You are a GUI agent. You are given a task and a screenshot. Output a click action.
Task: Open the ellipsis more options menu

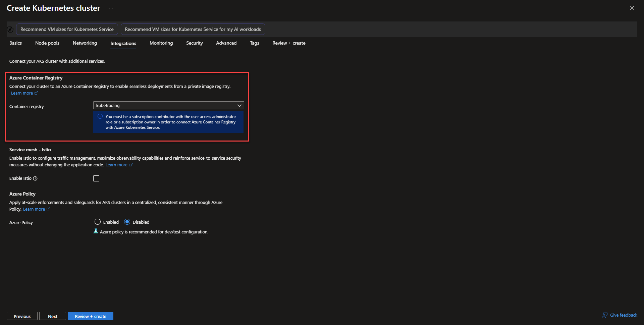pyautogui.click(x=111, y=8)
